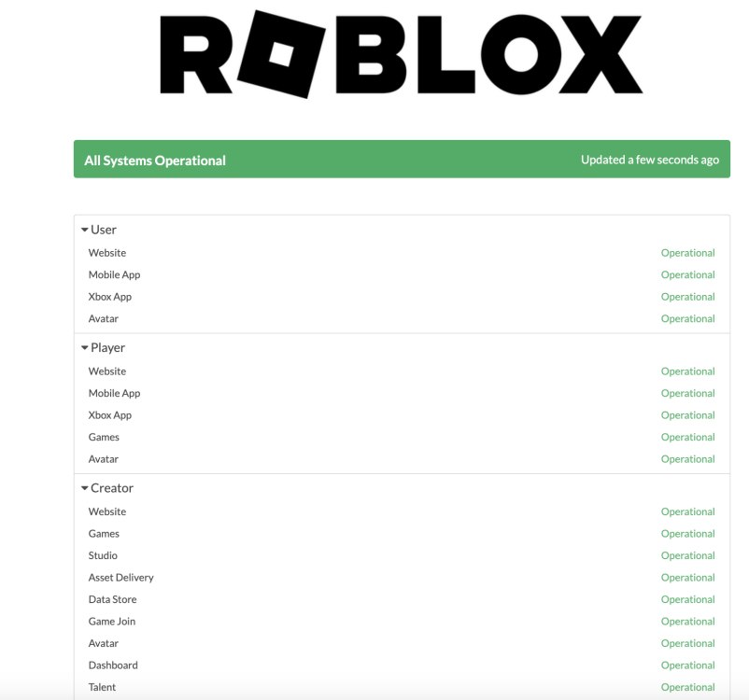Viewport: 749px width, 700px height.
Task: Select Data Store under Creator
Action: click(112, 599)
